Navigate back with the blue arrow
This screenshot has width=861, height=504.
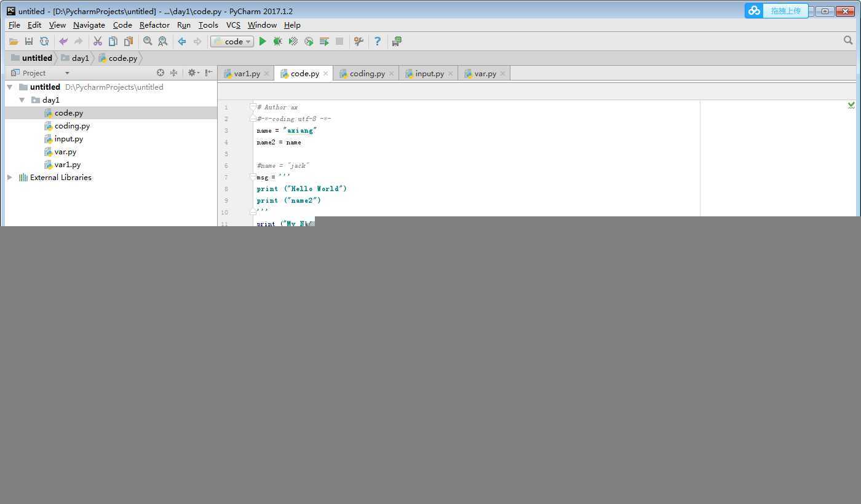coord(182,41)
